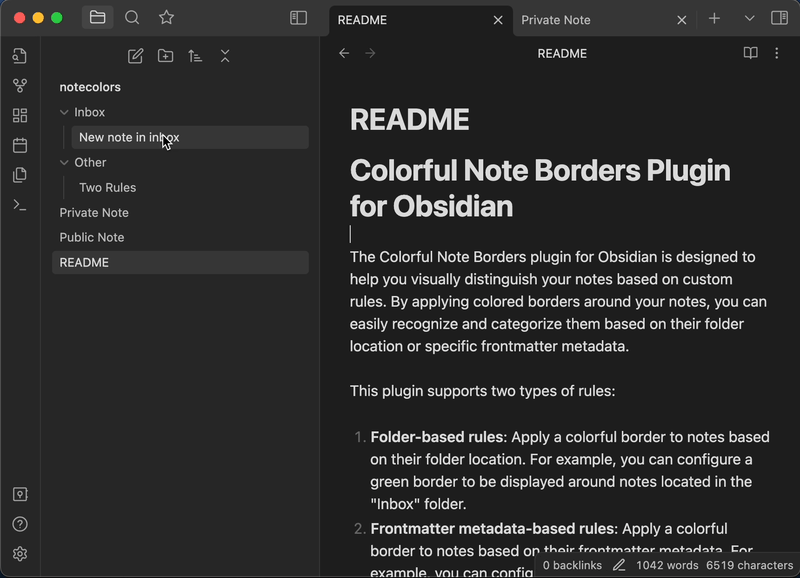Image resolution: width=800 pixels, height=578 pixels.
Task: Collapse the Inbox folder chevron
Action: click(x=64, y=112)
